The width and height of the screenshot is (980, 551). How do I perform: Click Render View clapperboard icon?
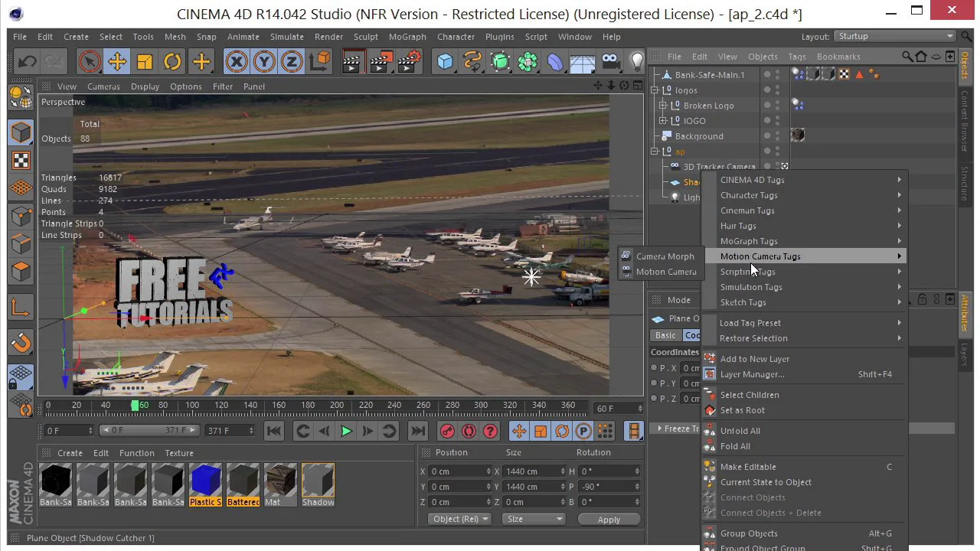pyautogui.click(x=352, y=61)
